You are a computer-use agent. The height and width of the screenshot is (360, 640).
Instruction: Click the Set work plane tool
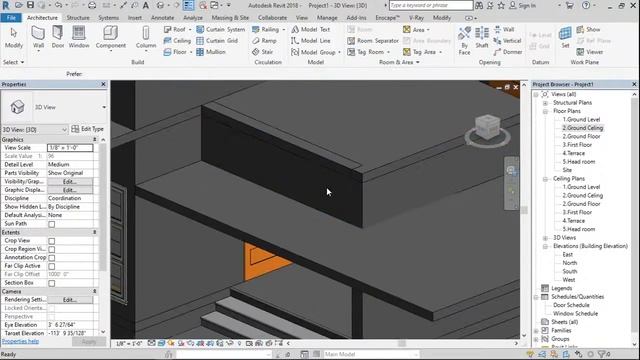pos(565,38)
